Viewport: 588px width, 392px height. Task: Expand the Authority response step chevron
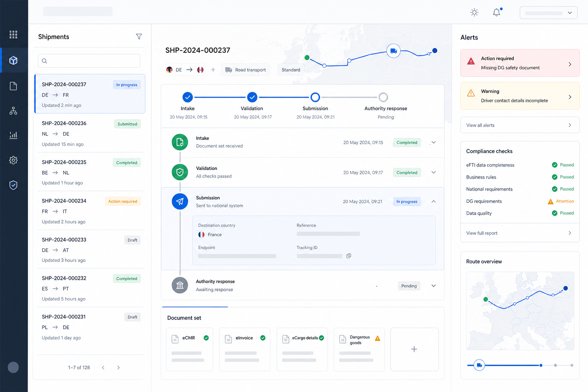434,286
